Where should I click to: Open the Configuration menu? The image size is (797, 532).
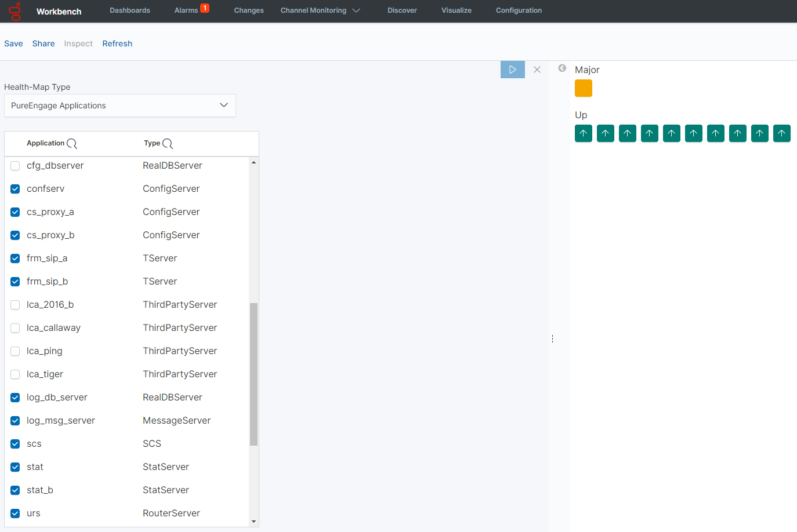pos(519,10)
